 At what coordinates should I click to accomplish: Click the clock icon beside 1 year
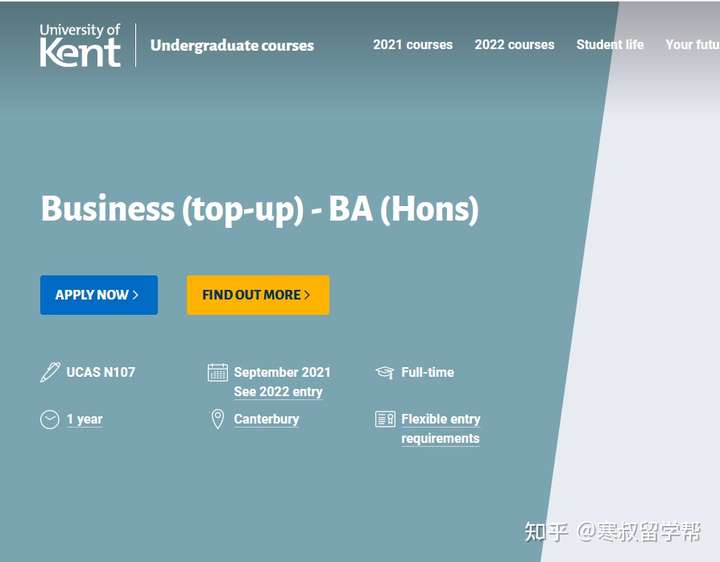(50, 419)
